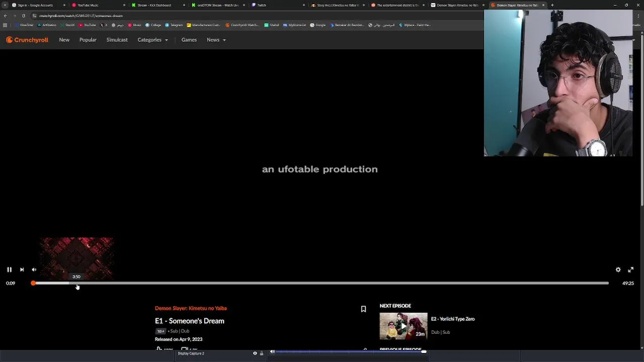Open the New menu item

pos(64,40)
